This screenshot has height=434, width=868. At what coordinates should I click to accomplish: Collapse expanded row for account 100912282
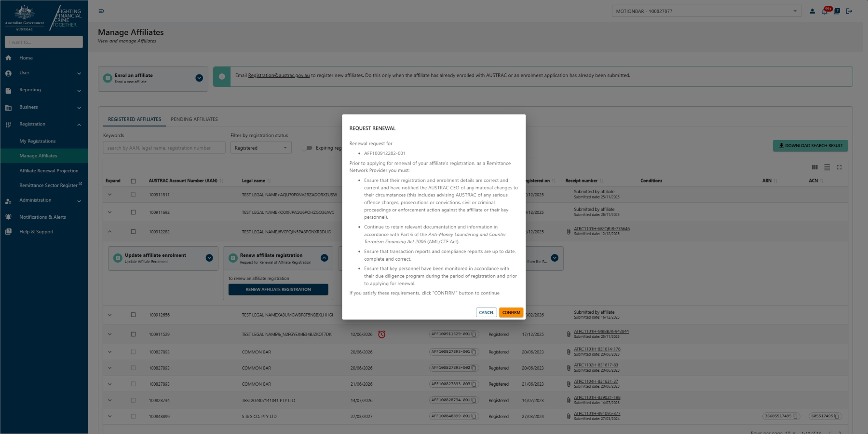[x=109, y=232]
